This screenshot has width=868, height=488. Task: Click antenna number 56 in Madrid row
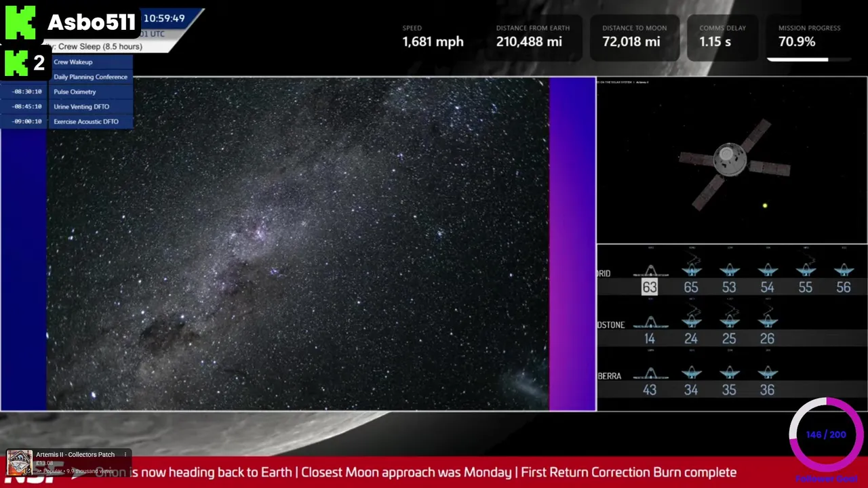(x=843, y=287)
